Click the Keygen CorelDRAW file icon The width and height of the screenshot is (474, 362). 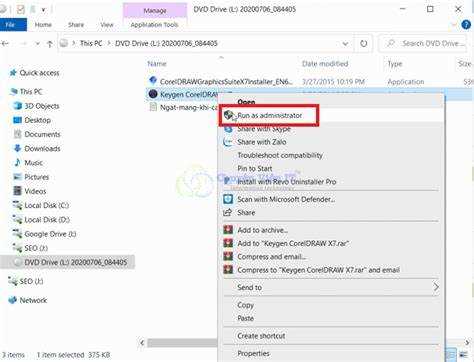(x=153, y=94)
